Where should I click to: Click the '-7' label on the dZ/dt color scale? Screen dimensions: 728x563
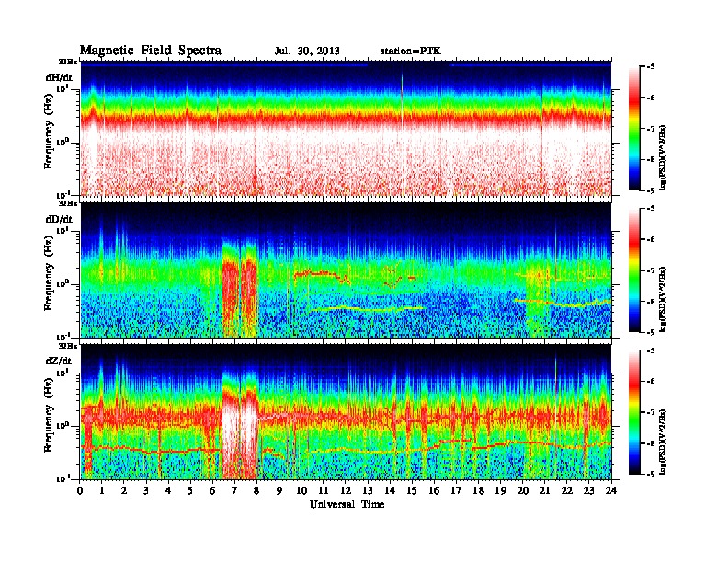point(650,412)
